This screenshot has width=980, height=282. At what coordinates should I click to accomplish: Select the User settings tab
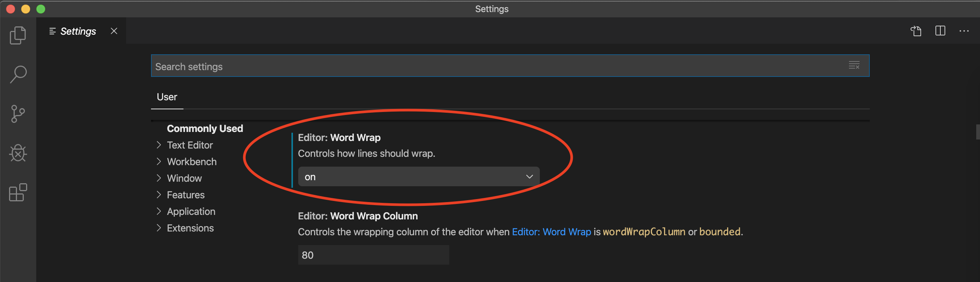167,97
